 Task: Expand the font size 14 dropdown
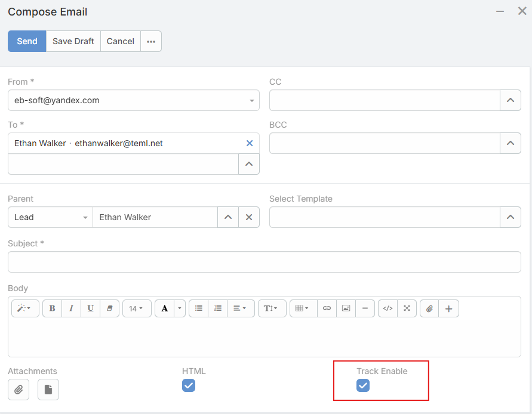[136, 308]
